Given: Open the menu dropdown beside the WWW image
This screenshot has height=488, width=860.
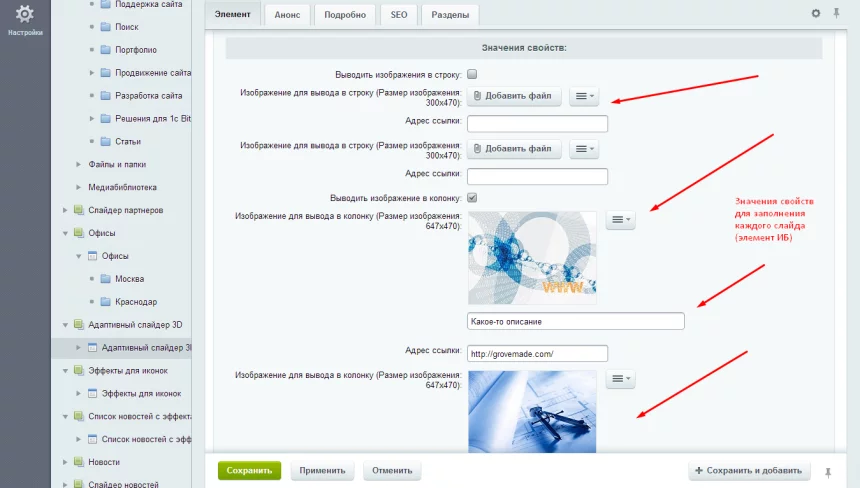Looking at the screenshot, I should [620, 220].
